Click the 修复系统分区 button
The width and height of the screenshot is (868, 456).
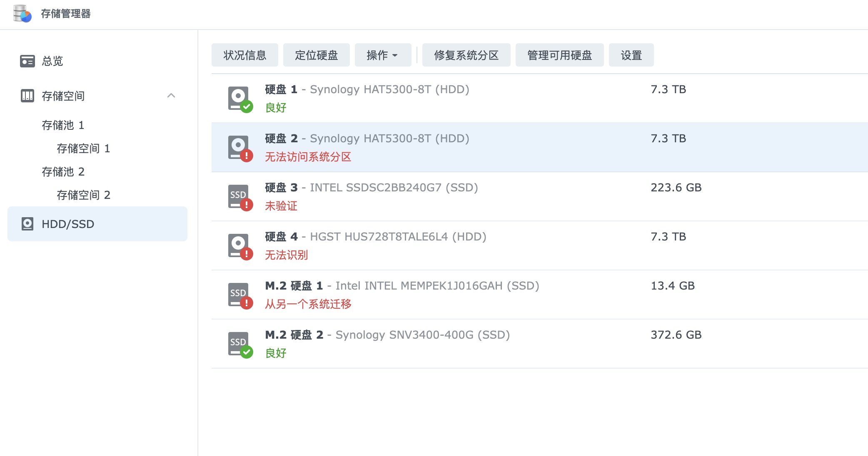(x=466, y=55)
